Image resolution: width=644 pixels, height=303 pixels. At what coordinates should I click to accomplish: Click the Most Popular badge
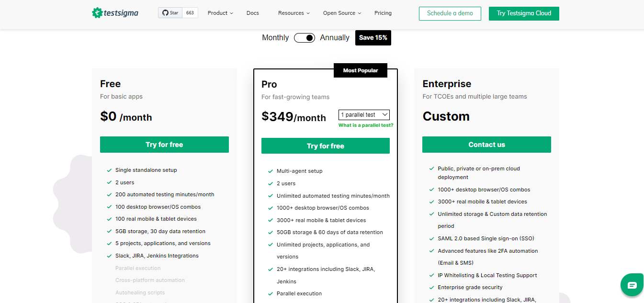click(x=360, y=70)
